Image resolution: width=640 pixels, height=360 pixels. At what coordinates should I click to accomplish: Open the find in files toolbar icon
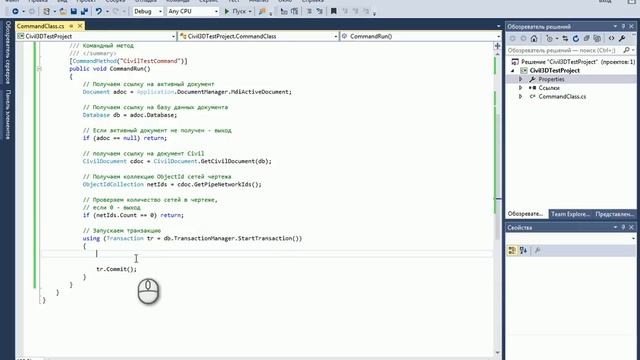coord(262,11)
